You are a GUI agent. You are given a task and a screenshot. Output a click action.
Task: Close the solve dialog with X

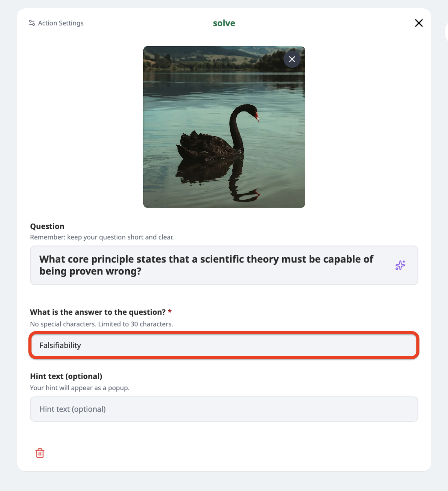point(419,23)
